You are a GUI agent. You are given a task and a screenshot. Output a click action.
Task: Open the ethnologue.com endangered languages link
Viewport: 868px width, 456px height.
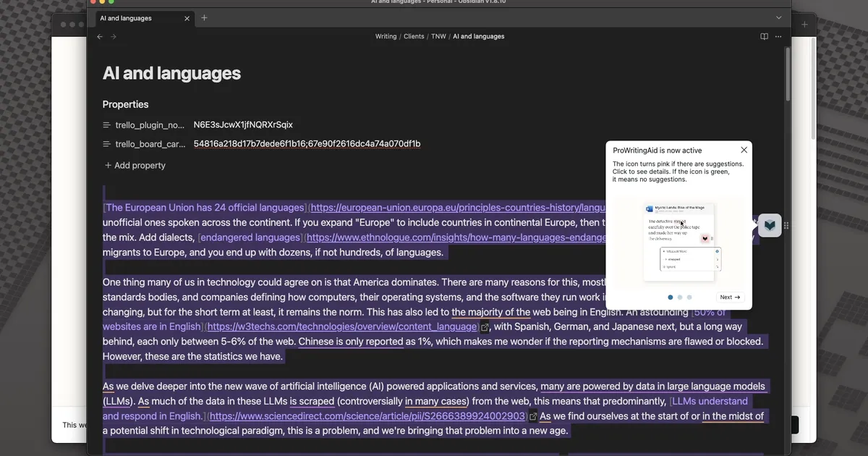(456, 237)
